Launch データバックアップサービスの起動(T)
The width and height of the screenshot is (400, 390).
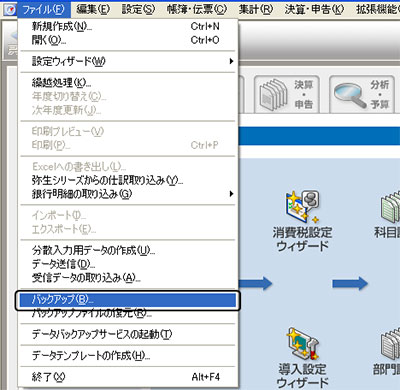pos(127,334)
